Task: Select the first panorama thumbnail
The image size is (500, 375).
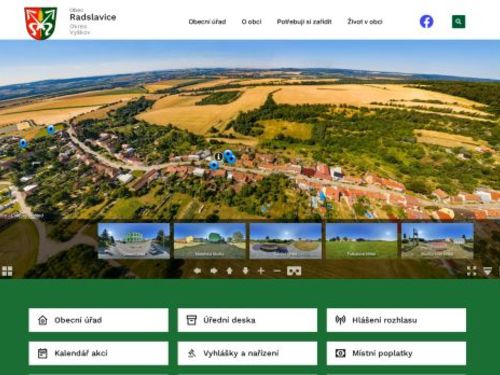Action: (x=134, y=241)
